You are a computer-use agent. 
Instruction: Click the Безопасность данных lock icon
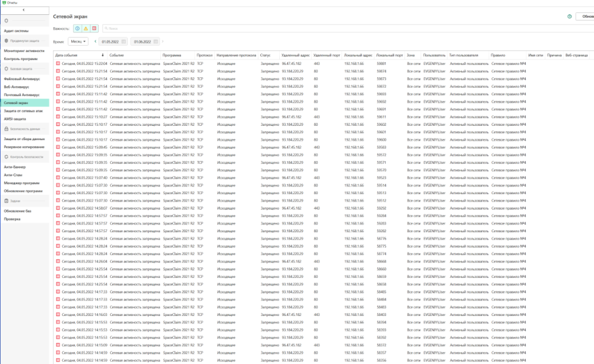pos(6,129)
